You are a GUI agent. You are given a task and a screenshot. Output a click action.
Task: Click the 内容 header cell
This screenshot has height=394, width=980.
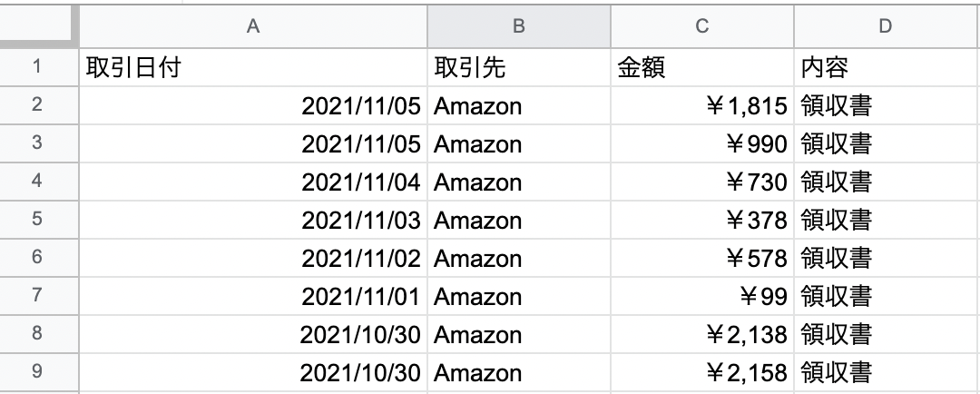point(886,68)
